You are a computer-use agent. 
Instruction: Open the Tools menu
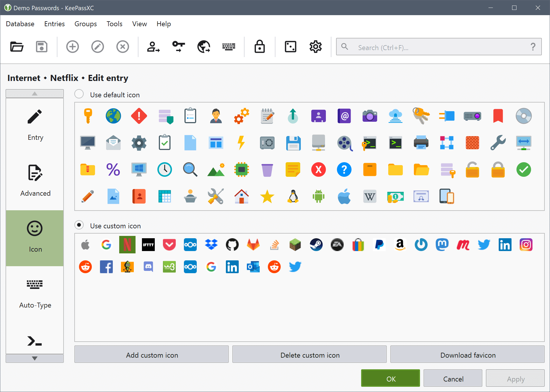tap(114, 24)
